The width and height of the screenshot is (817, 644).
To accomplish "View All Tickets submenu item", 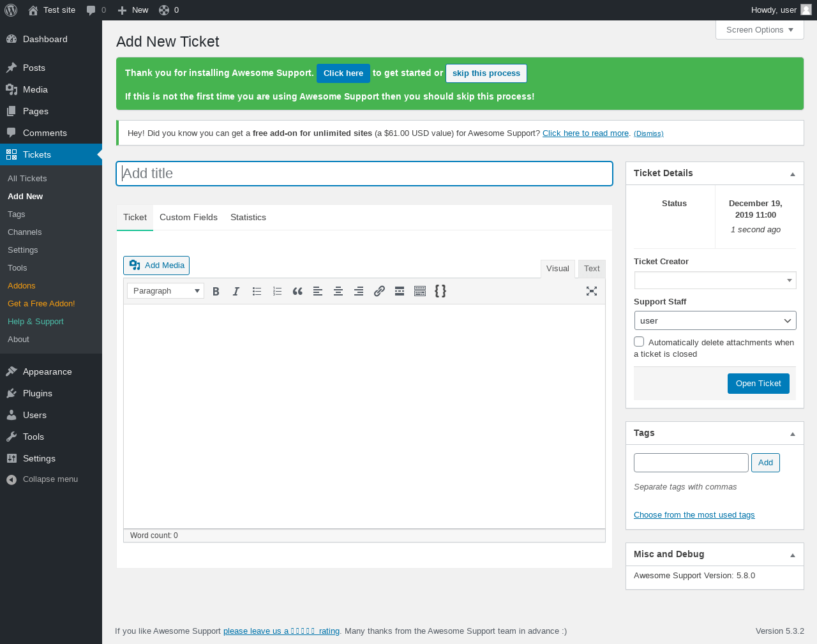I will tap(27, 179).
